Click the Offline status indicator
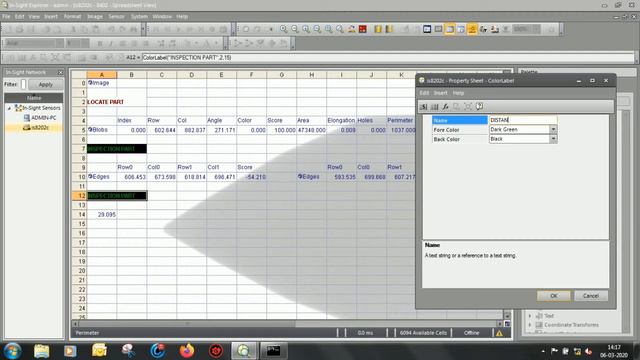The height and width of the screenshot is (360, 640). 471,333
